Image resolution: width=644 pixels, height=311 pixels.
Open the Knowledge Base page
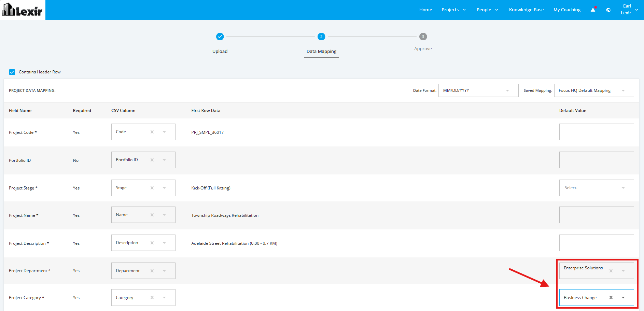point(526,10)
